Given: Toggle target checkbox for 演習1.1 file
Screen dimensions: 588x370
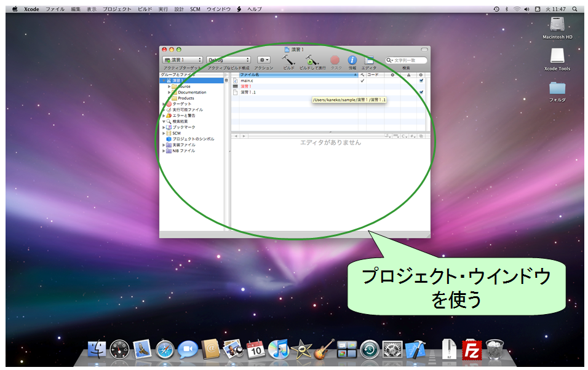Looking at the screenshot, I should (421, 92).
